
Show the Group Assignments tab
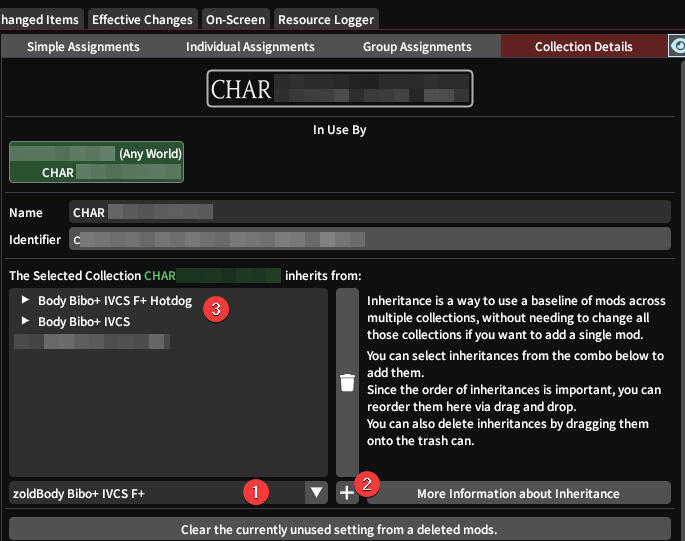417,46
